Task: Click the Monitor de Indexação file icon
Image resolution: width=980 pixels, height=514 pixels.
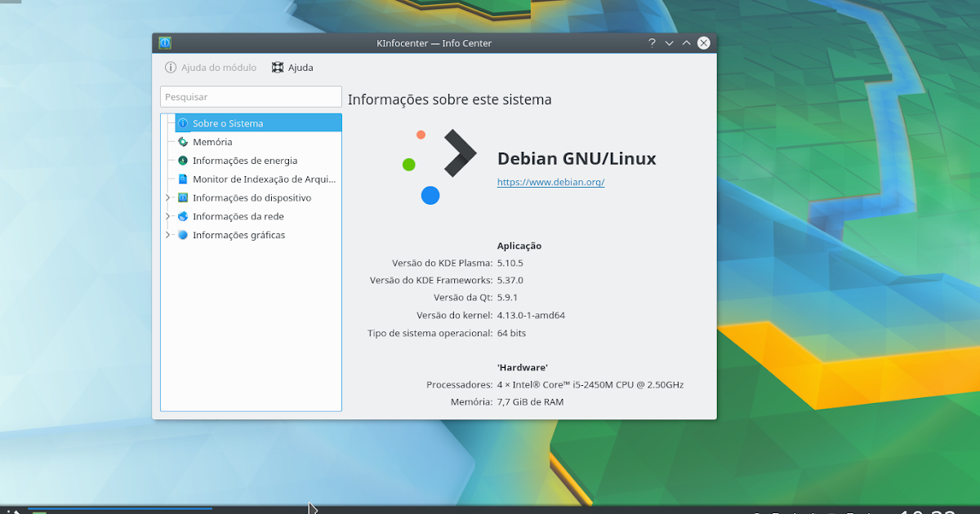Action: [183, 179]
